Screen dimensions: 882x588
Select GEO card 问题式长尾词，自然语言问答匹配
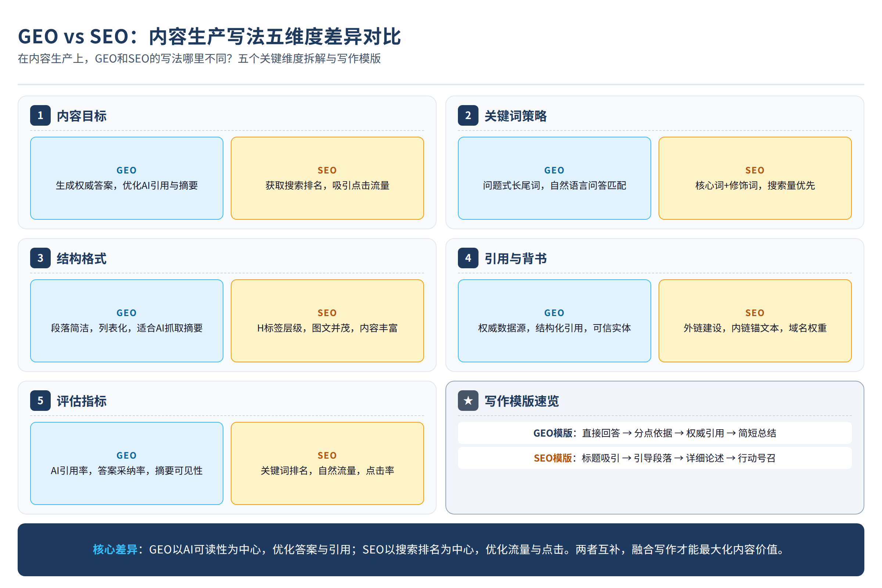pos(554,178)
